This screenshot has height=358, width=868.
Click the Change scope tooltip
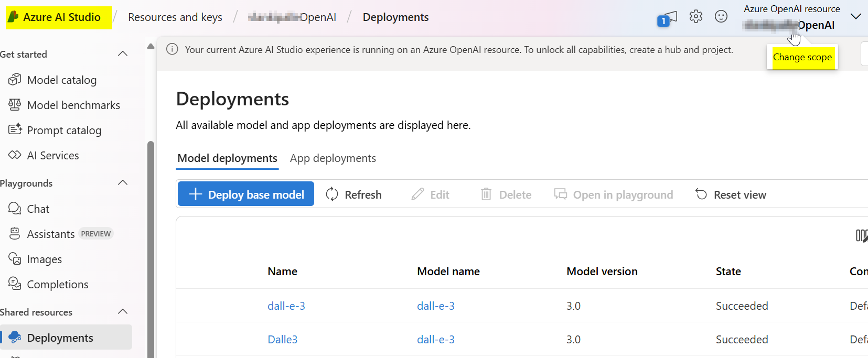(x=802, y=57)
